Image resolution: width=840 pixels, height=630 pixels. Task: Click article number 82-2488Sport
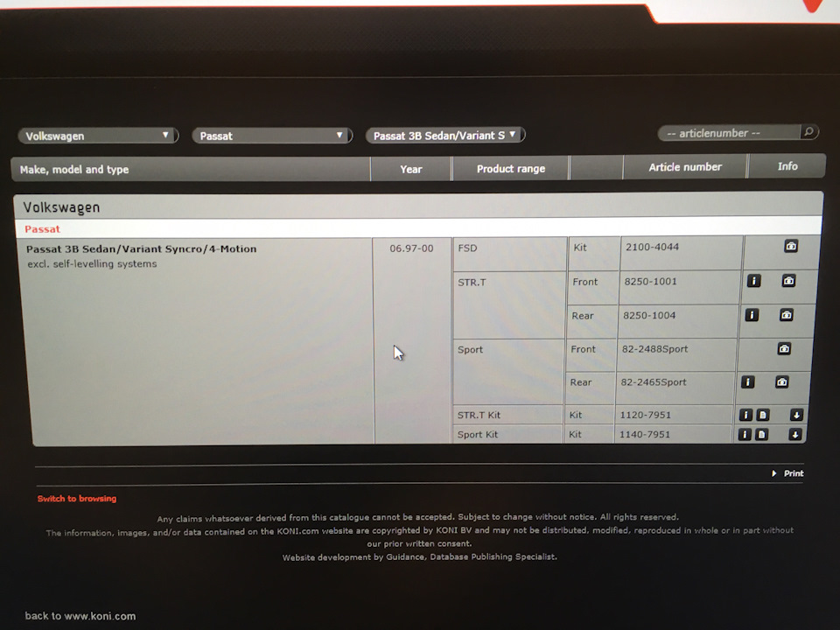pos(654,349)
